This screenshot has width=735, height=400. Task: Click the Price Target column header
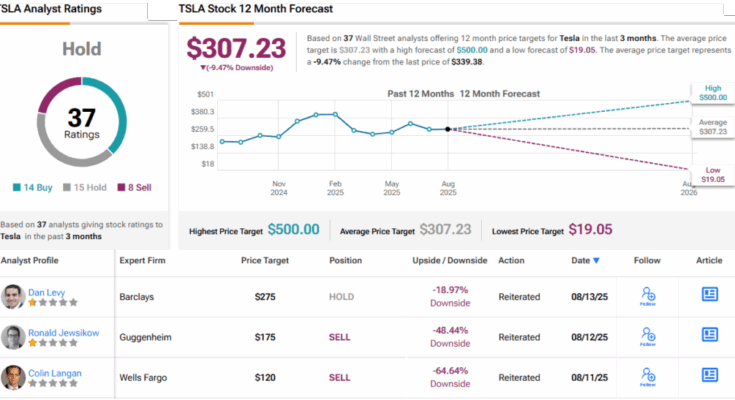point(265,260)
